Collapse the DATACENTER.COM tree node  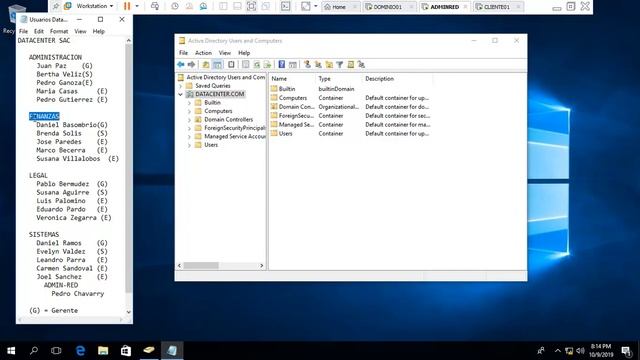coord(180,94)
